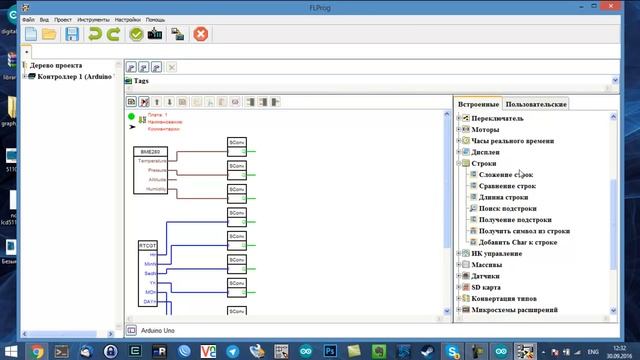Click the RTCDT block header
This screenshot has height=360, width=640.
coord(148,245)
